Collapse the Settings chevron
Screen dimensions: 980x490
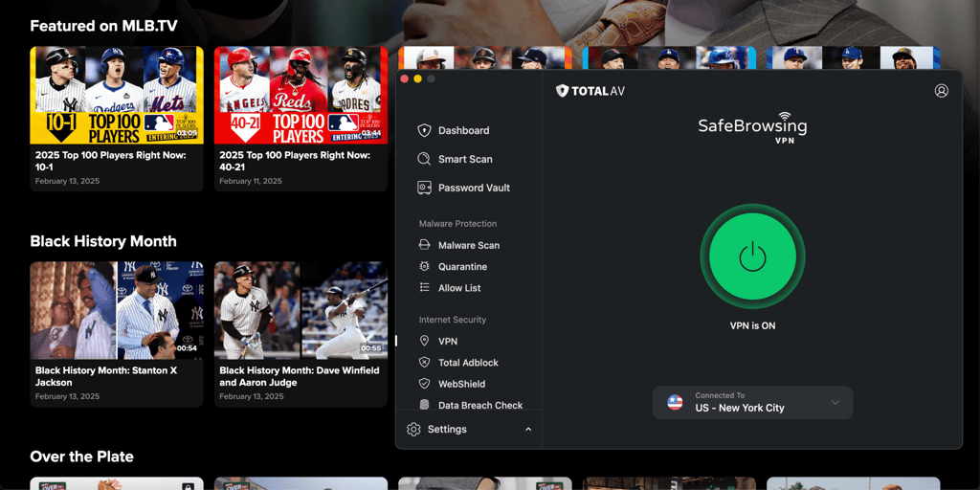(528, 430)
